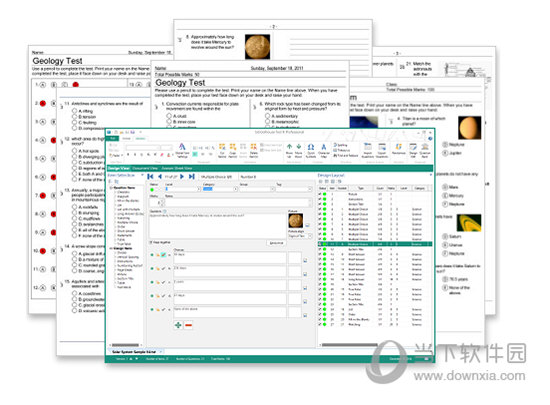
Task: Go to the next item arrow
Action: click(x=182, y=176)
